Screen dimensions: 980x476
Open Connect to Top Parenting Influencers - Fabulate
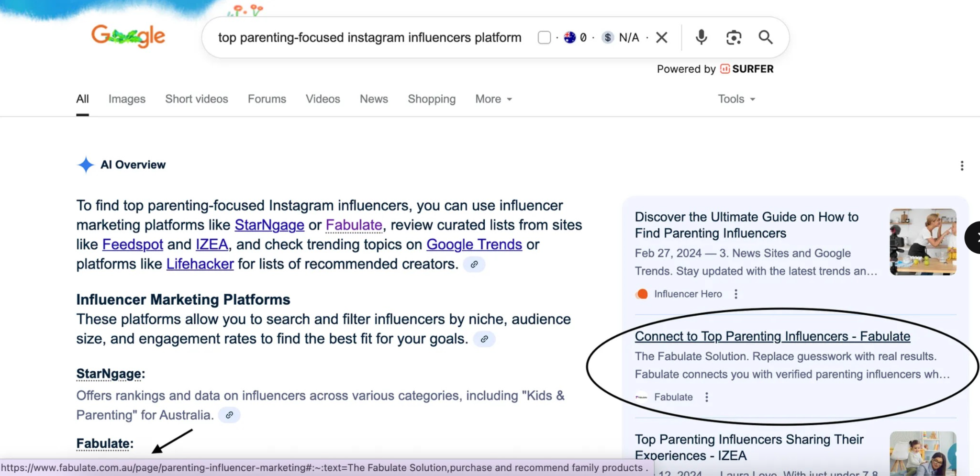(x=772, y=336)
